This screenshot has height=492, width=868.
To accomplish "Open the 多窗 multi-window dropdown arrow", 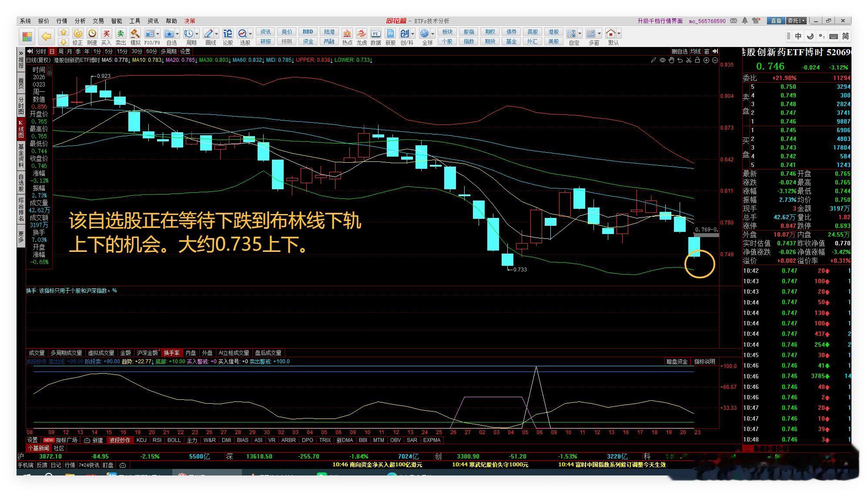I will [x=599, y=33].
